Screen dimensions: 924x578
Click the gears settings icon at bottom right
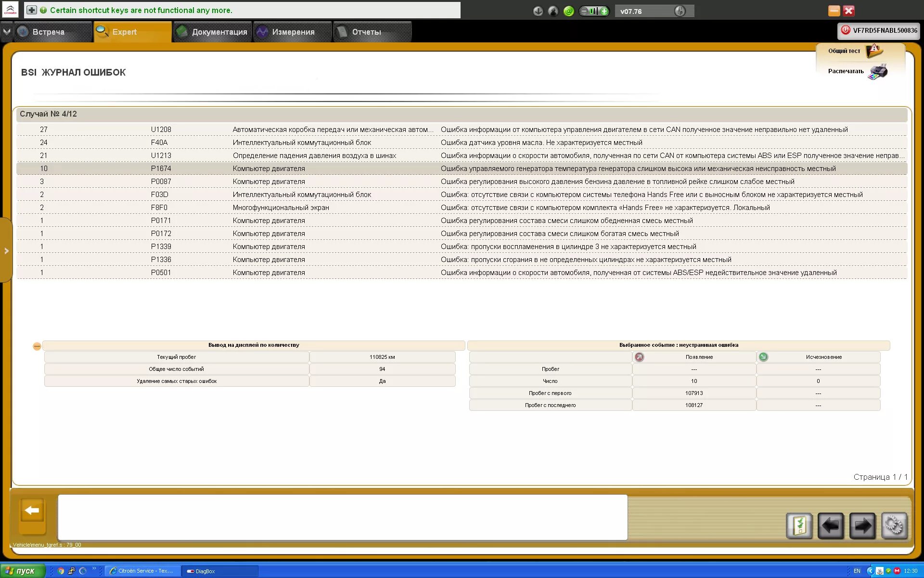coord(894,525)
